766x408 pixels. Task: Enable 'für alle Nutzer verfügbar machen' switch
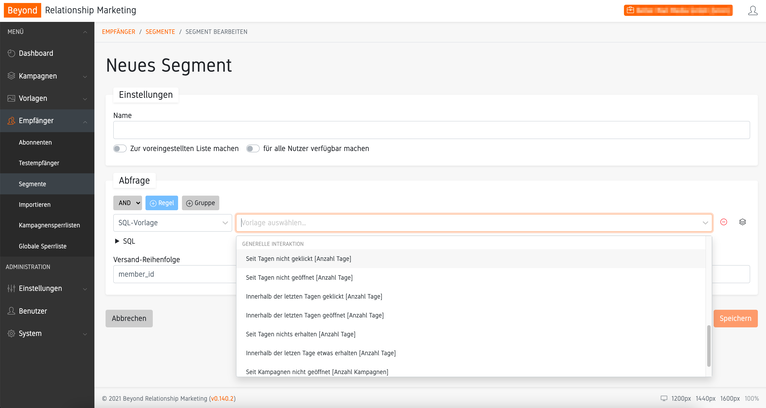tap(253, 149)
